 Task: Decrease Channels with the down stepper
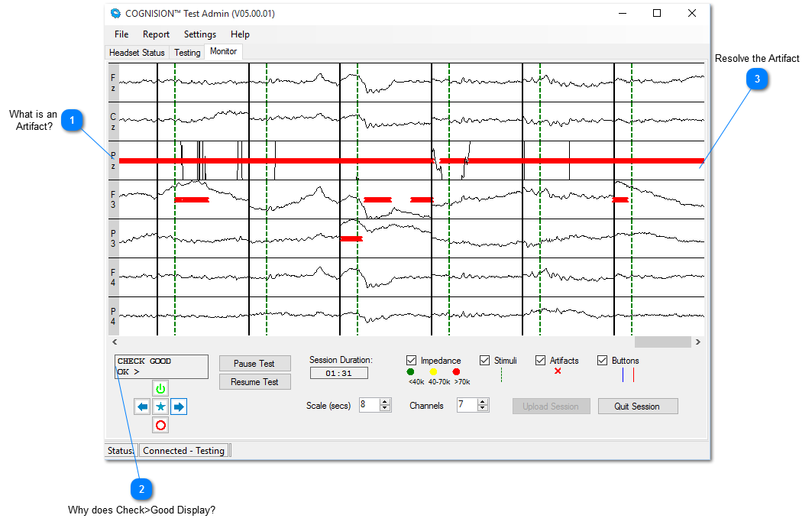[x=482, y=410]
